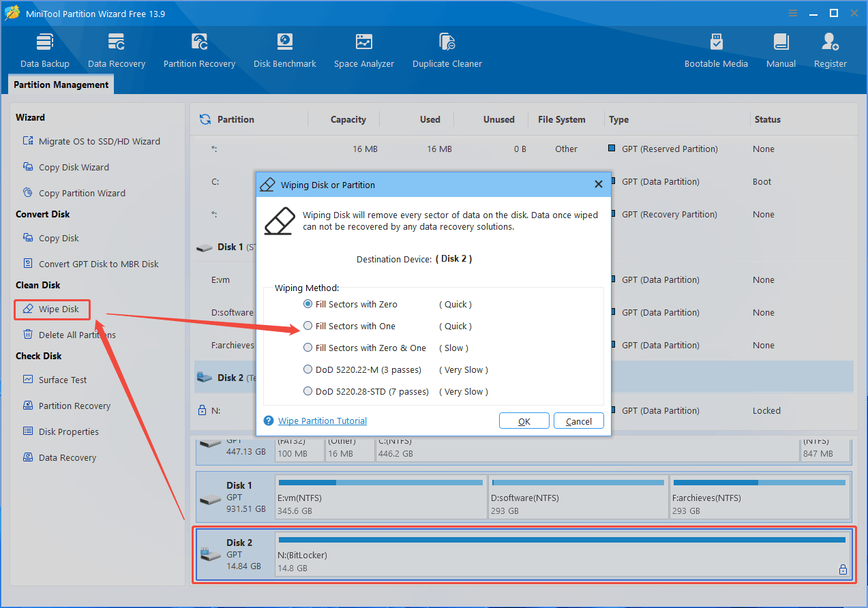Select the Disk 2 row in partition list
Viewport: 868px width, 608px height.
click(x=523, y=377)
